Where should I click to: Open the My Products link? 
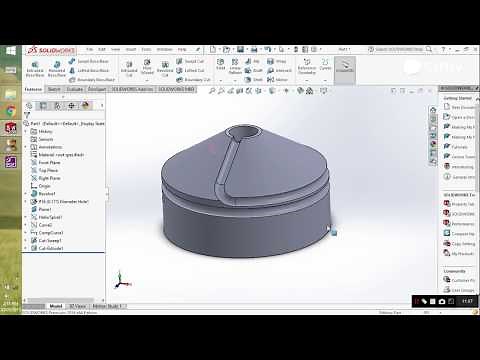(x=459, y=254)
